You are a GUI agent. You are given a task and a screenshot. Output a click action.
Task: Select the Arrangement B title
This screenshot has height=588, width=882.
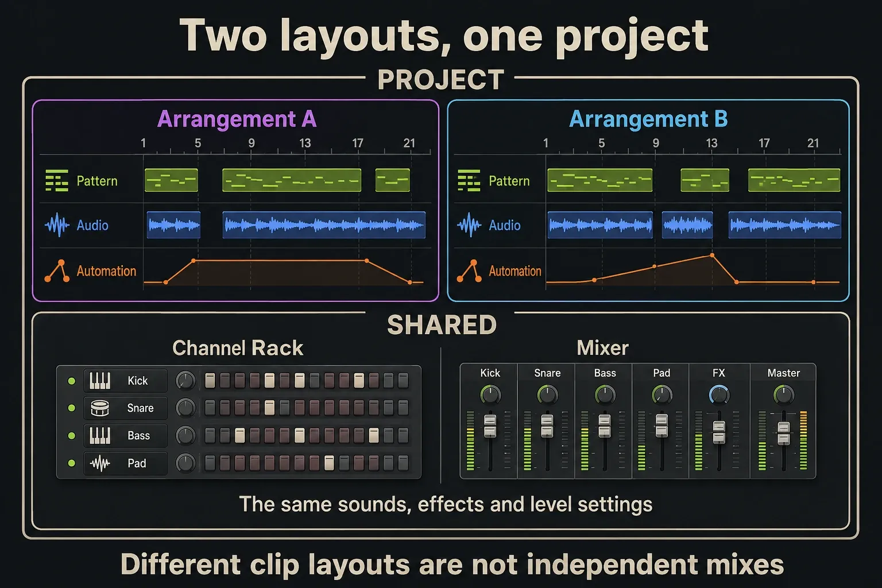click(x=648, y=119)
